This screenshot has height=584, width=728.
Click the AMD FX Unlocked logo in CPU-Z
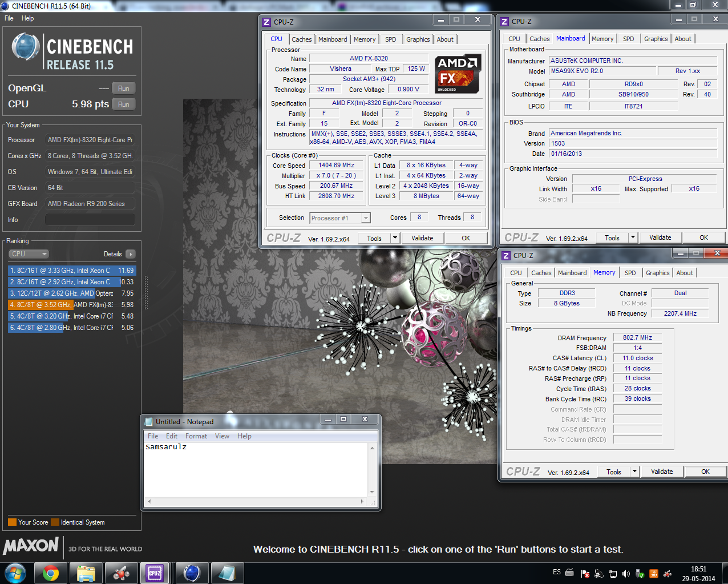[458, 74]
